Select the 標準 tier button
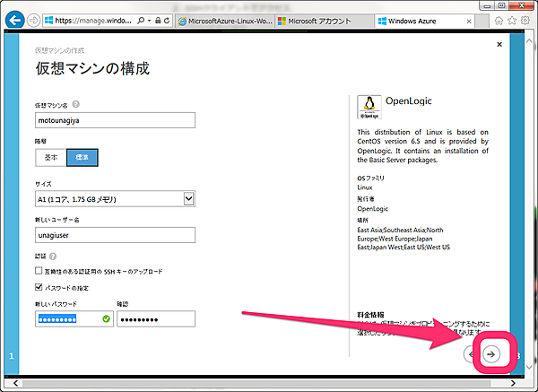 click(82, 158)
